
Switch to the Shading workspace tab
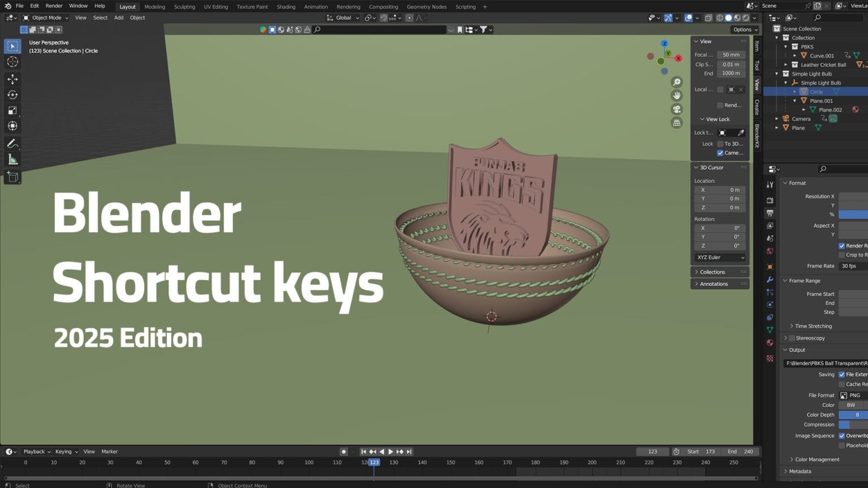coord(285,6)
